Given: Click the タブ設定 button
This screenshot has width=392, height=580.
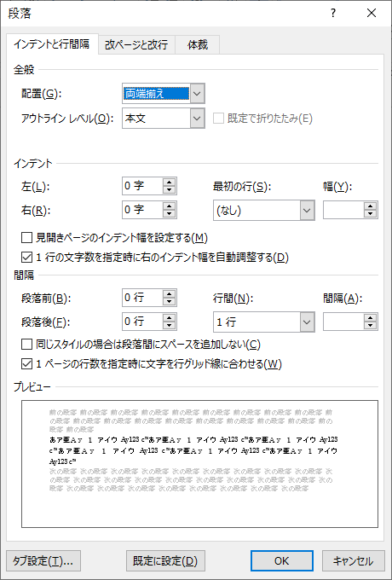Looking at the screenshot, I should coord(43,560).
